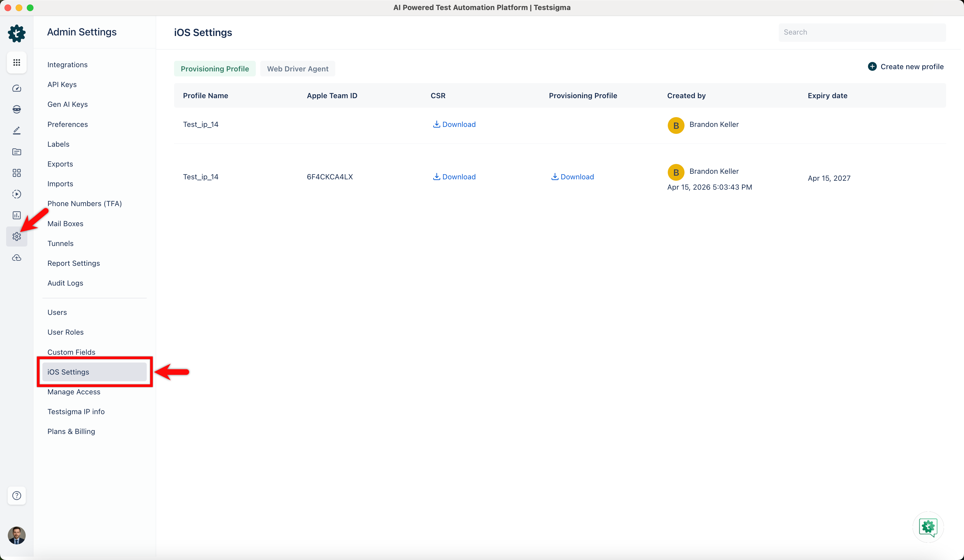
Task: Select Tunnels in the admin menu
Action: coord(60,243)
